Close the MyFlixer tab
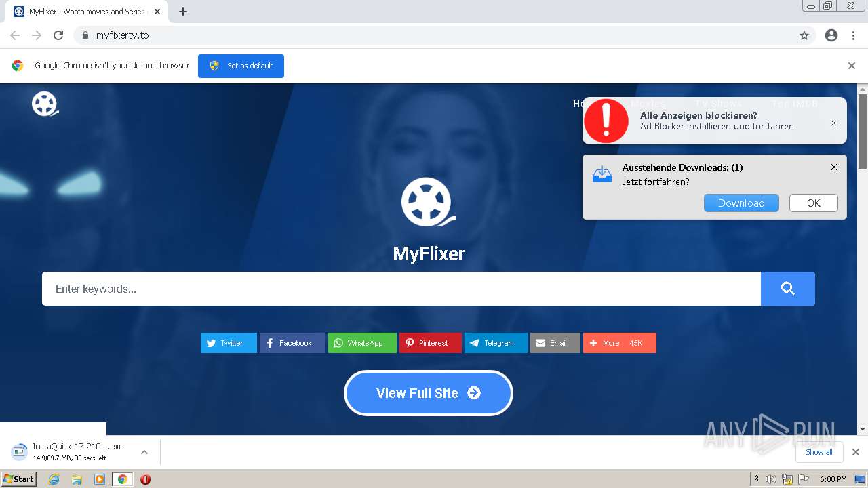The height and width of the screenshot is (488, 868). pyautogui.click(x=157, y=12)
